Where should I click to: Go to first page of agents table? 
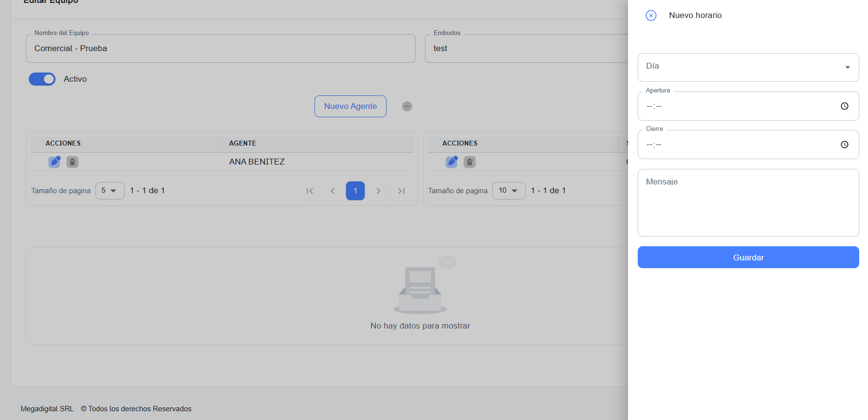coord(310,191)
